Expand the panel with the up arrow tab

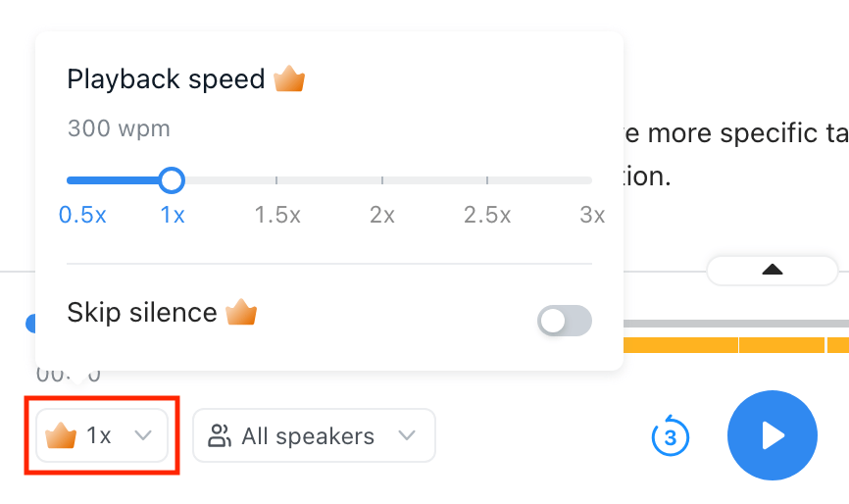pos(773,270)
